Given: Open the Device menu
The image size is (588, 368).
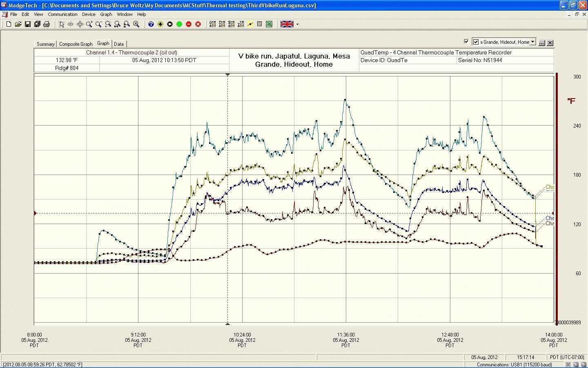Looking at the screenshot, I should click(x=89, y=14).
